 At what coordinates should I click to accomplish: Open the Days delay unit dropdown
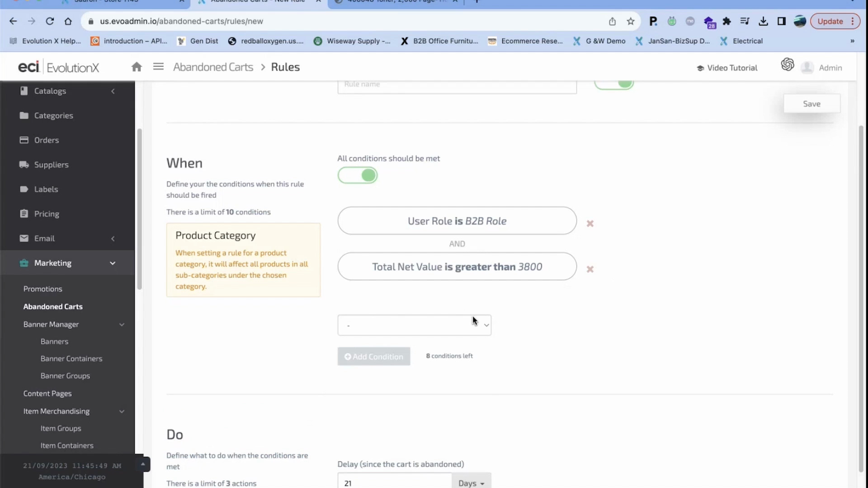pyautogui.click(x=471, y=483)
